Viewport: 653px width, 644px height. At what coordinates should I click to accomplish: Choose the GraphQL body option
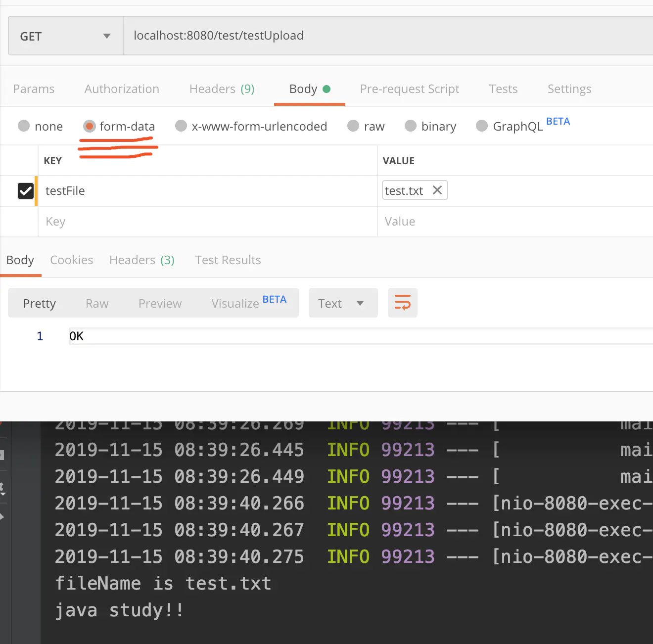[482, 126]
